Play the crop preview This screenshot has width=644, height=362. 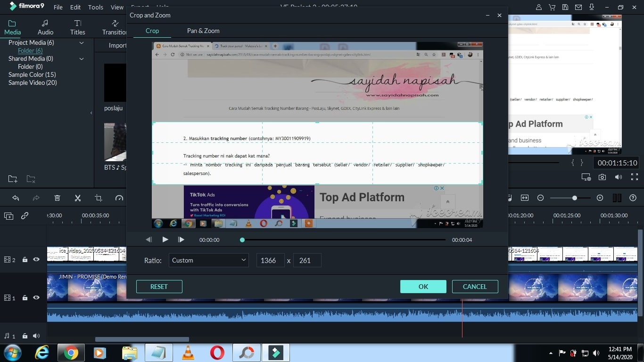tap(165, 239)
